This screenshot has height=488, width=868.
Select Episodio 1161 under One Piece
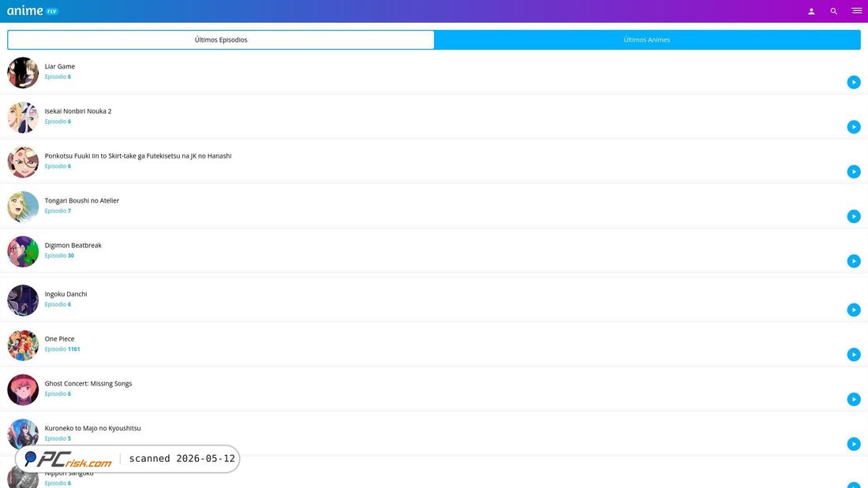coord(62,350)
